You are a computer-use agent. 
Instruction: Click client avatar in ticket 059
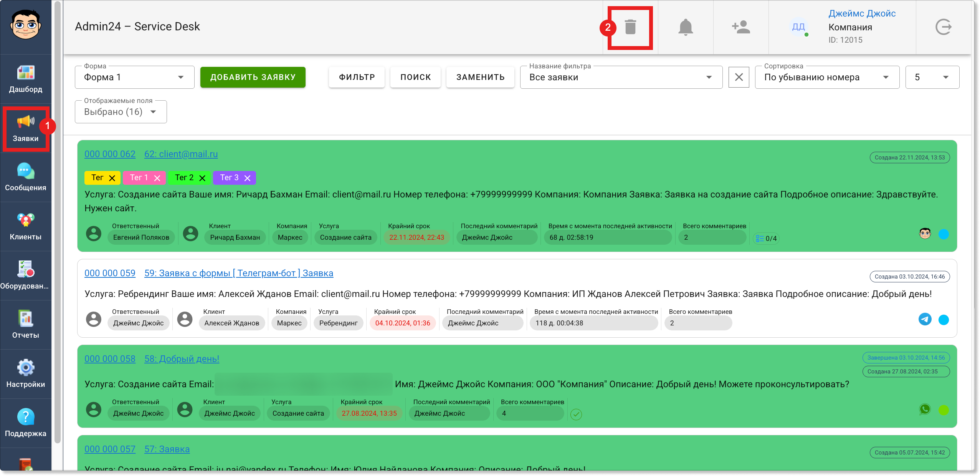(185, 319)
